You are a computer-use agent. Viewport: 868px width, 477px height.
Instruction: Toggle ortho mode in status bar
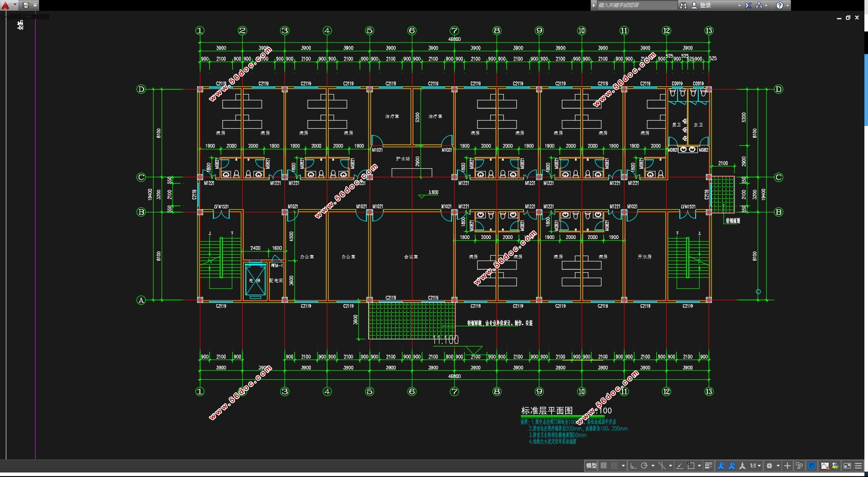[x=633, y=466]
